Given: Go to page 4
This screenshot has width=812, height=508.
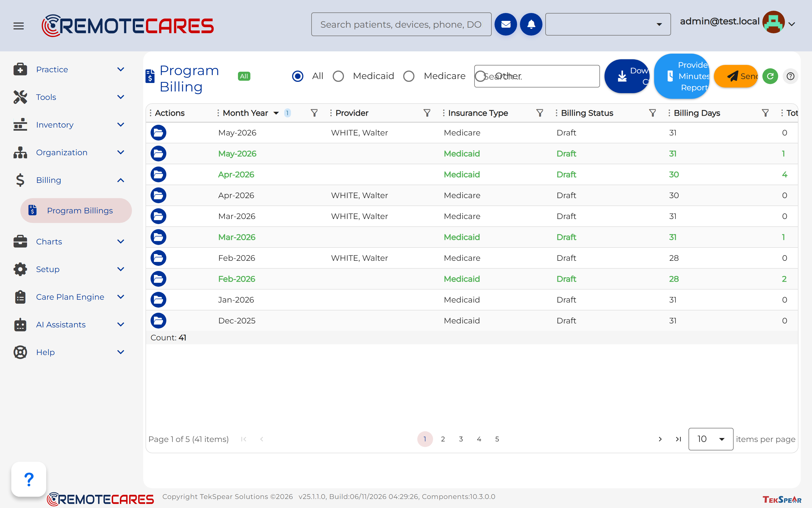Looking at the screenshot, I should click(479, 439).
